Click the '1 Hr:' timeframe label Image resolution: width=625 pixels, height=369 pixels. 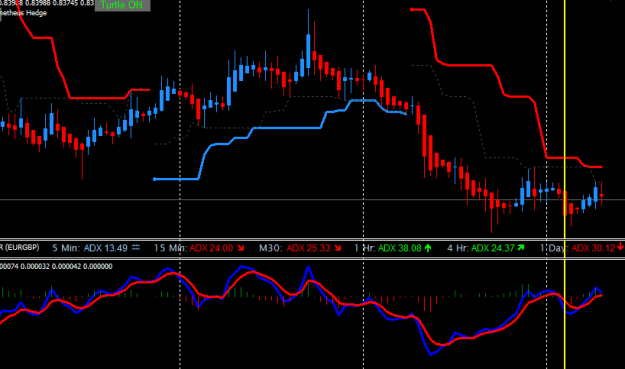click(364, 248)
